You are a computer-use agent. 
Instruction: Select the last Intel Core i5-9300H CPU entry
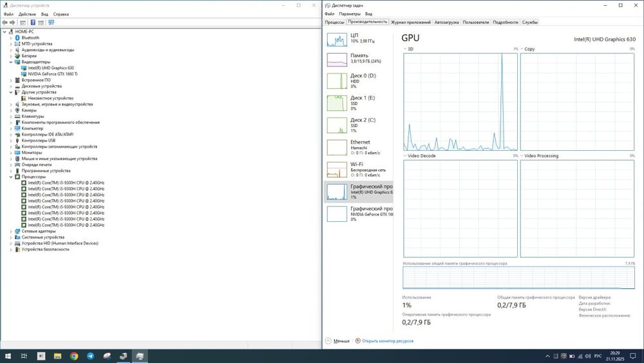tap(66, 225)
